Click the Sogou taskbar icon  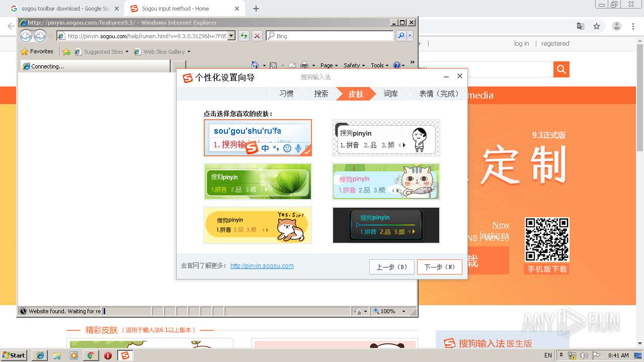point(125,355)
